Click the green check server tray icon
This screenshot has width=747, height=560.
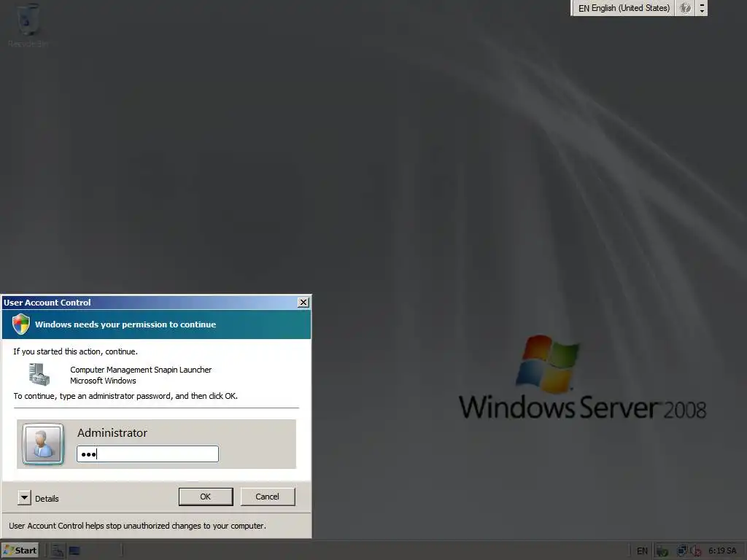(662, 551)
